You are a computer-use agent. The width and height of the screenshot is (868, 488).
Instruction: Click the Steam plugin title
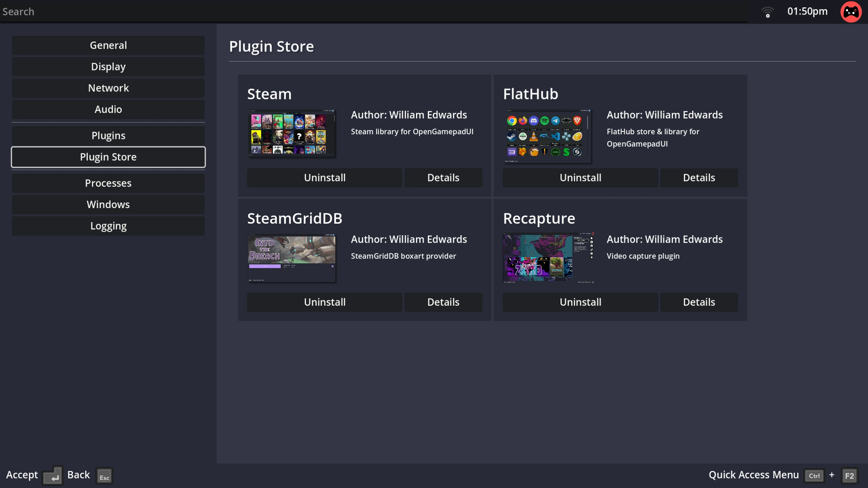(269, 94)
